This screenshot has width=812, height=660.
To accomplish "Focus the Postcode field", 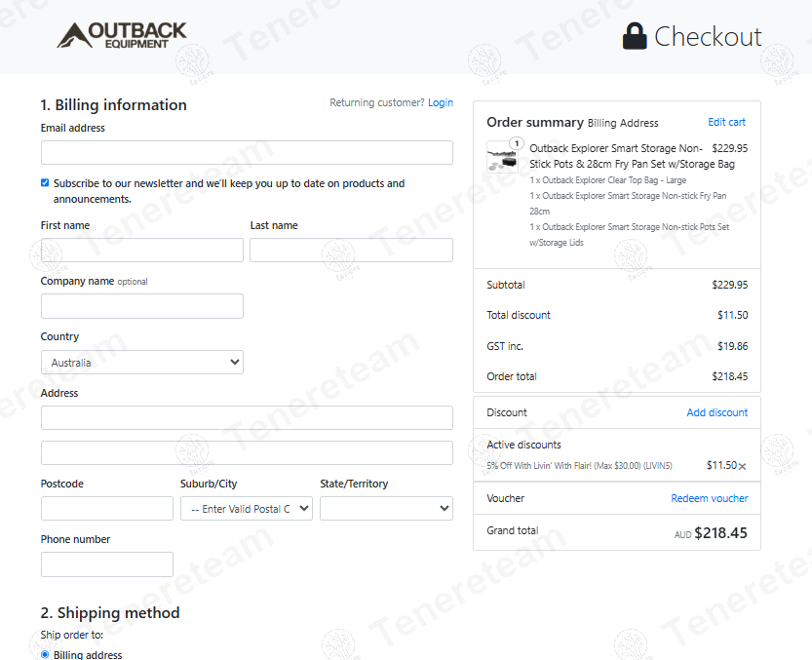I will click(106, 508).
